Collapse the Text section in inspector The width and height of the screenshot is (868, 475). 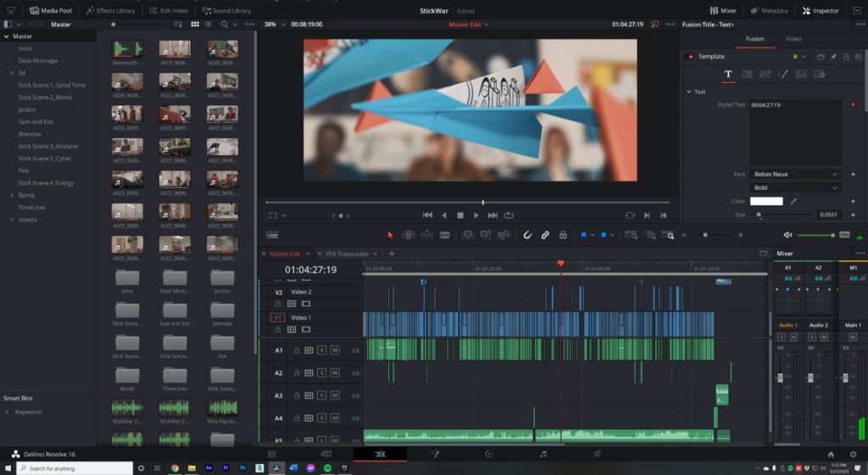689,92
